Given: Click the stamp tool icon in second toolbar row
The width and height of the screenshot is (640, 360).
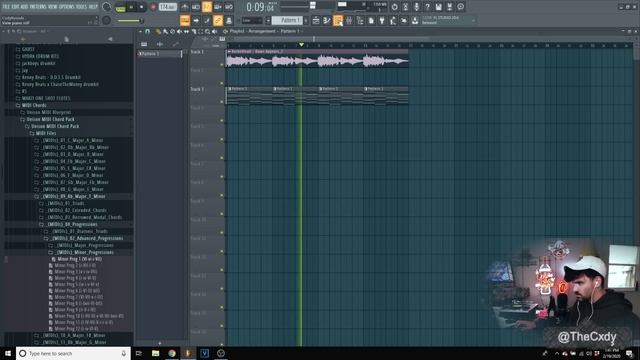Looking at the screenshot, I should click(229, 20).
